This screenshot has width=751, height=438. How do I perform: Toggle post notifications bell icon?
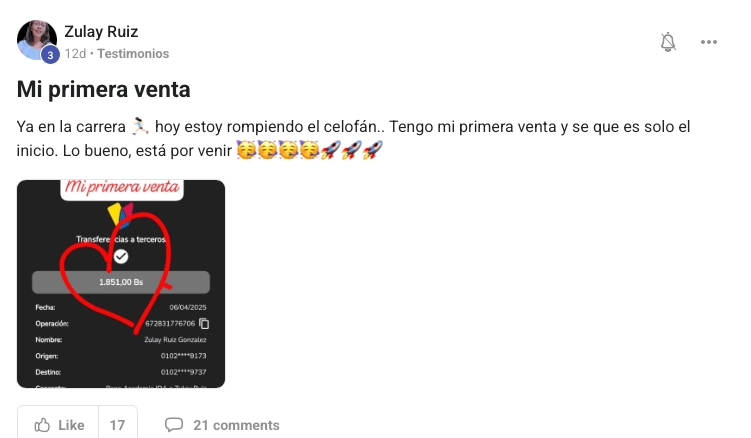668,42
